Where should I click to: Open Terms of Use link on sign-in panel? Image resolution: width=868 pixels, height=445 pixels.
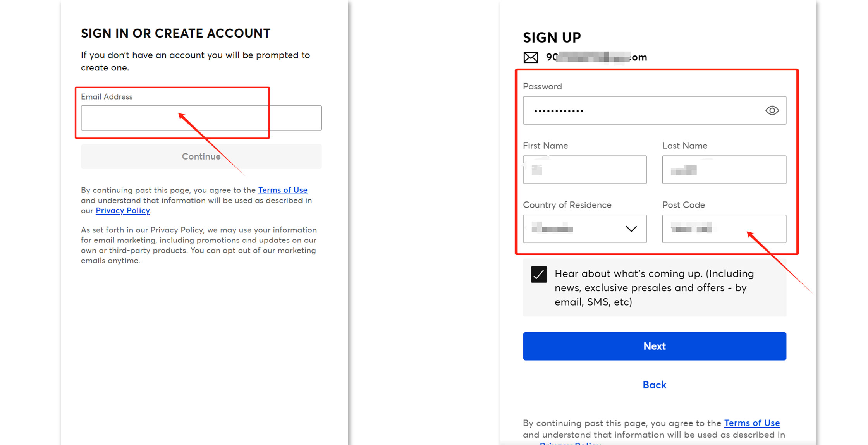[283, 190]
